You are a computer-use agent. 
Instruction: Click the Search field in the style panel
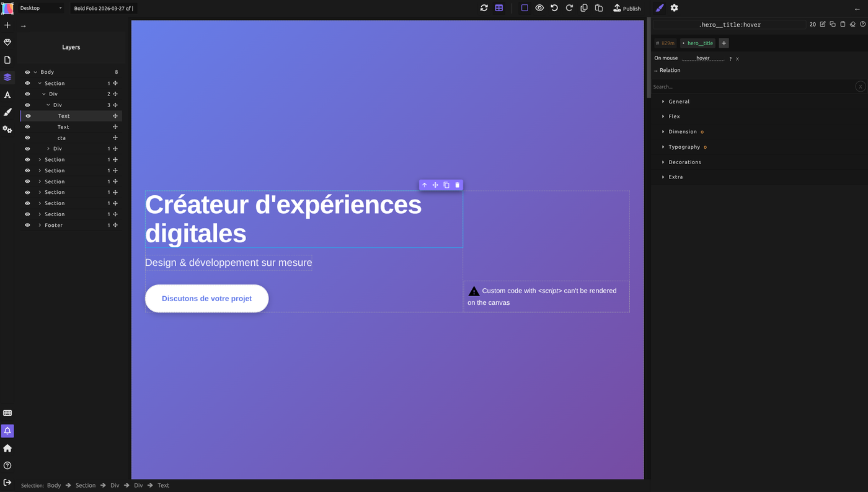(713, 86)
